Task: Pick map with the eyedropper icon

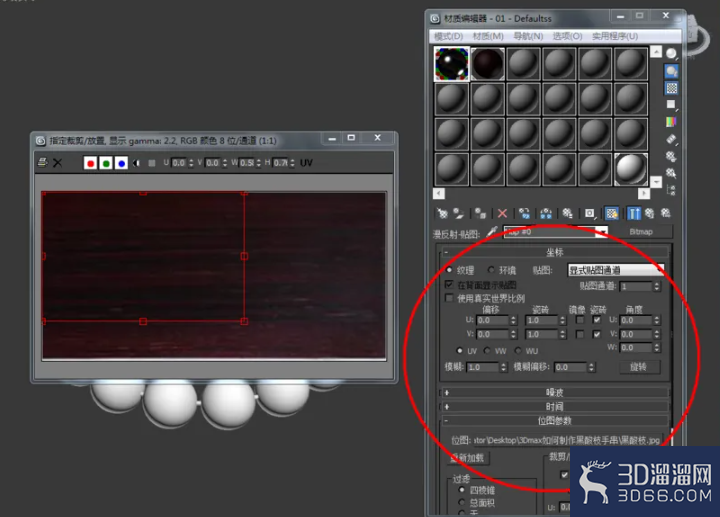Action: point(492,231)
